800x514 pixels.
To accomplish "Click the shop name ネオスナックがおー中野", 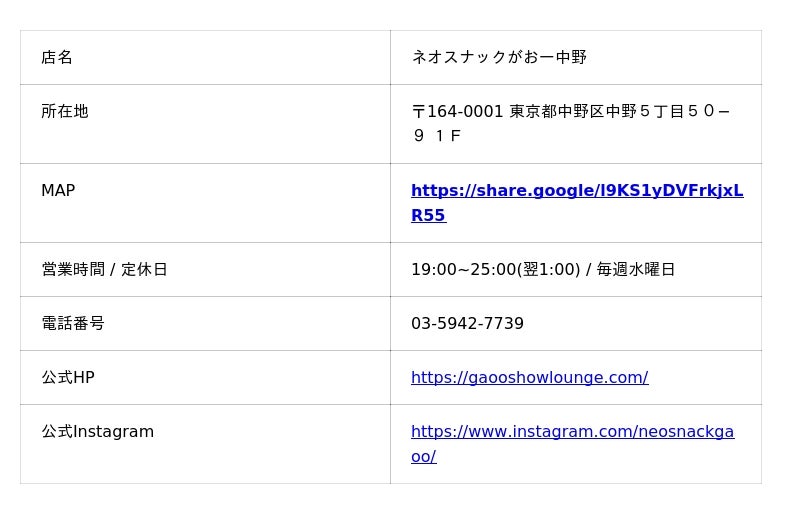I will coord(499,57).
